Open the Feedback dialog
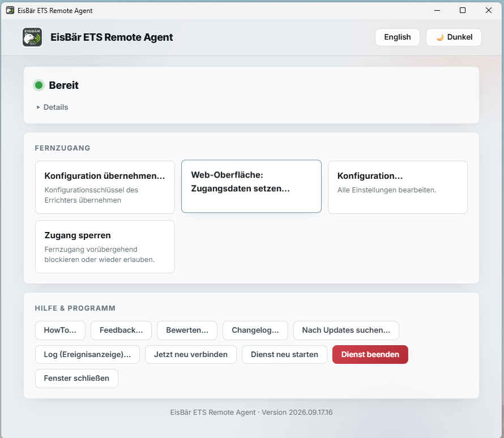The height and width of the screenshot is (438, 504). click(x=121, y=330)
